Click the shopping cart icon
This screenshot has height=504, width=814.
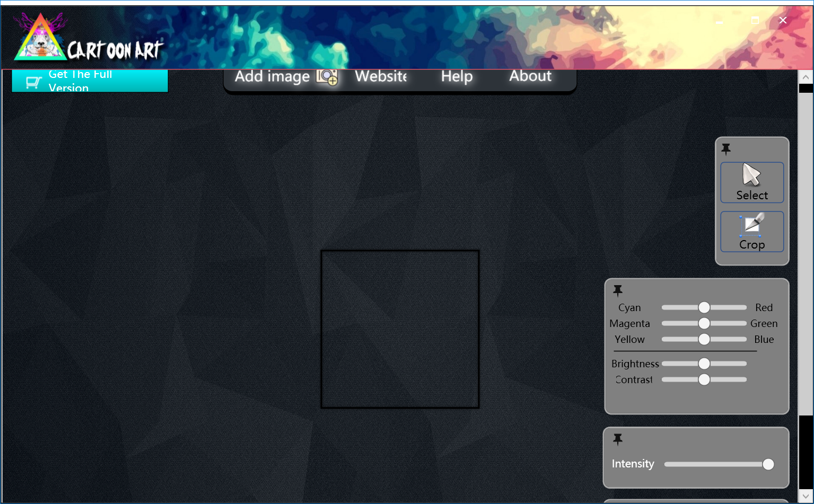[33, 83]
